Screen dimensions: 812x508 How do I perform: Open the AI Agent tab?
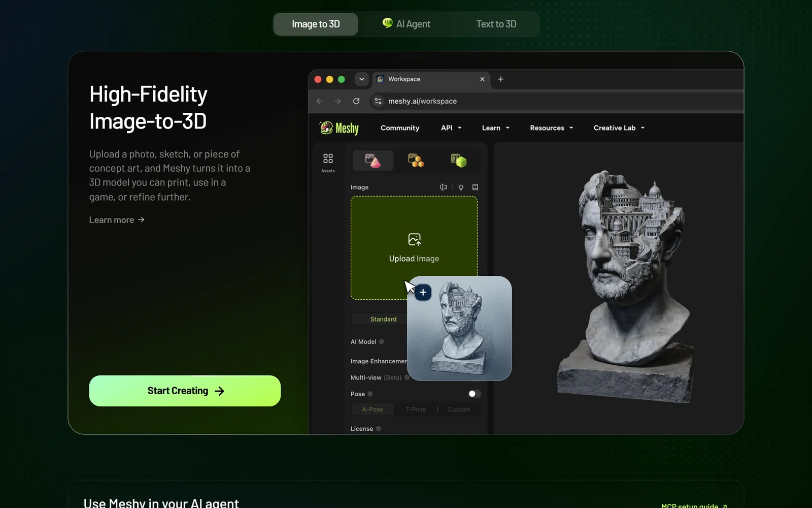(406, 24)
